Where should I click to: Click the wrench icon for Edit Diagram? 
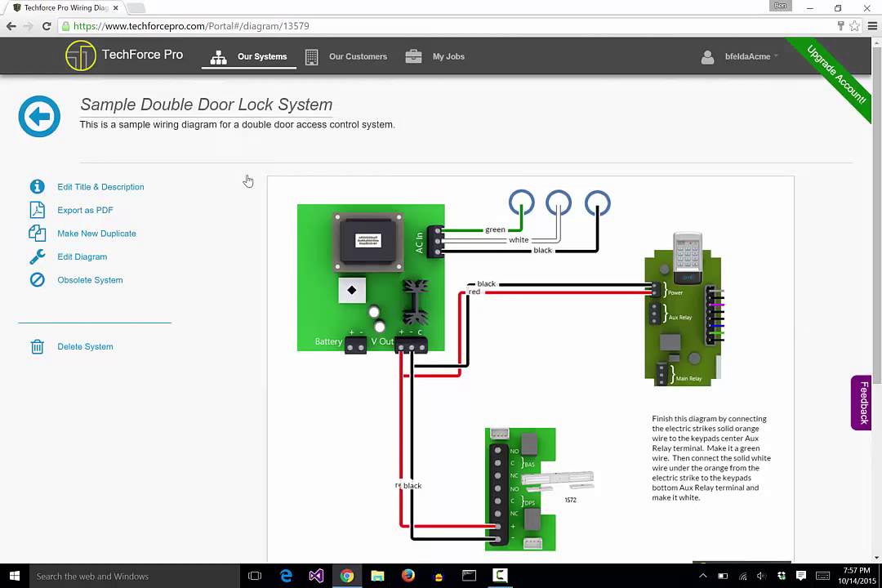click(x=37, y=256)
